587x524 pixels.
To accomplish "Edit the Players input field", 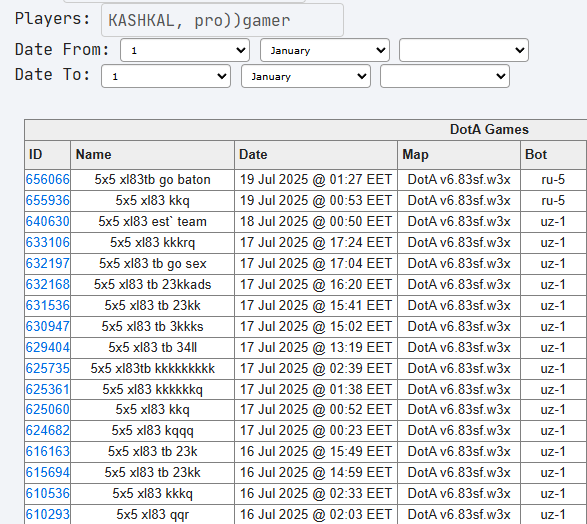I will [x=222, y=20].
